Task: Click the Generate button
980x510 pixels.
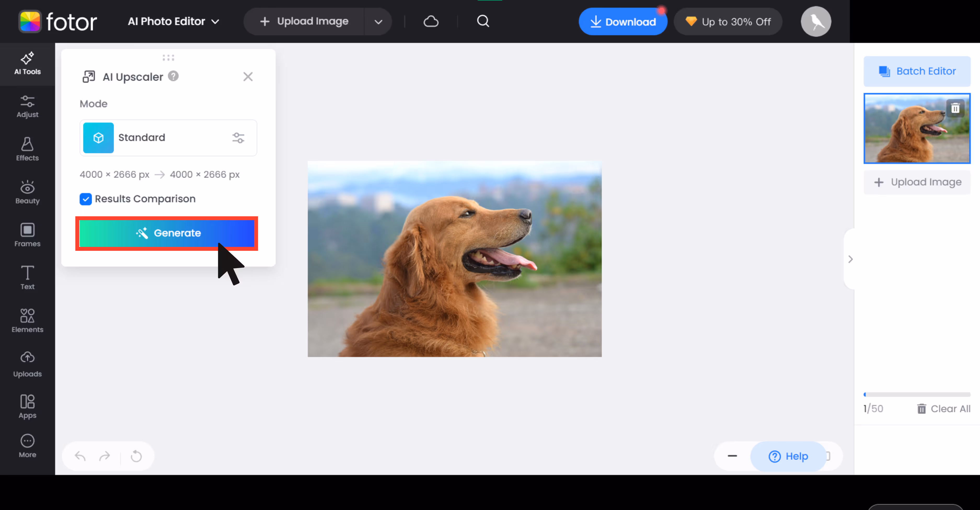Action: click(x=167, y=233)
